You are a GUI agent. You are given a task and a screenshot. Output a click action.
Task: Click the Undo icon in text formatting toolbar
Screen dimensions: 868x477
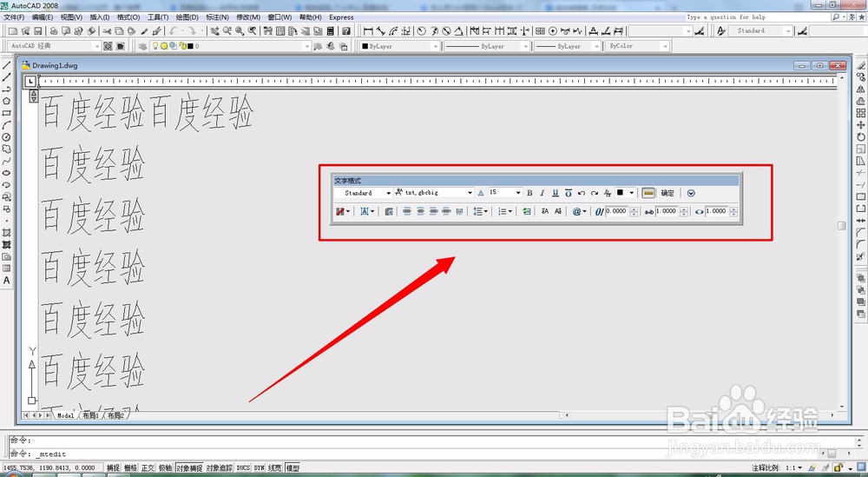[582, 194]
